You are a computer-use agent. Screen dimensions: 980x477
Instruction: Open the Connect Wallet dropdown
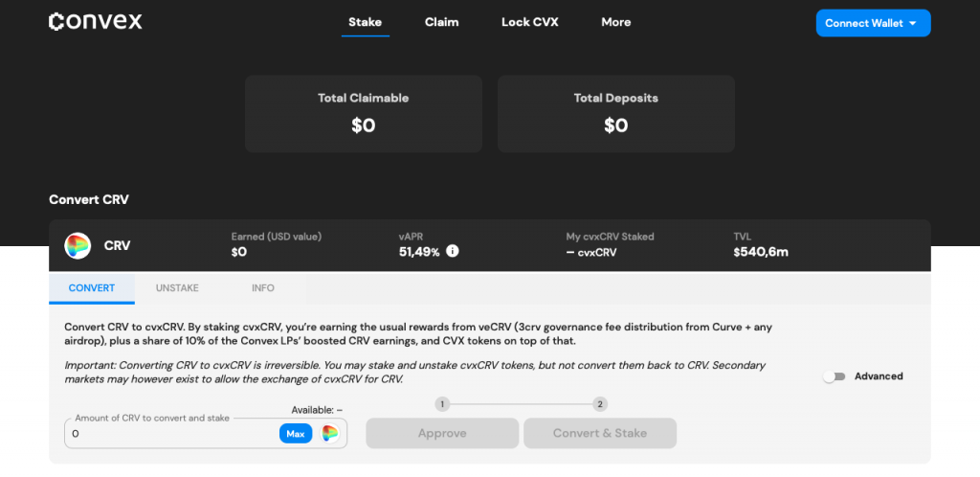[x=873, y=23]
